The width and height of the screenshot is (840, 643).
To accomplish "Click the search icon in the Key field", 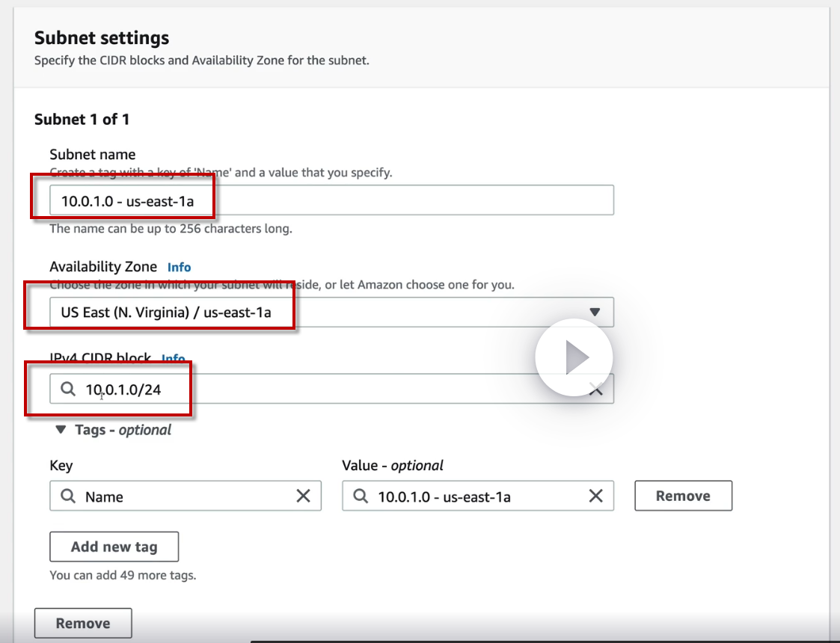I will [68, 496].
